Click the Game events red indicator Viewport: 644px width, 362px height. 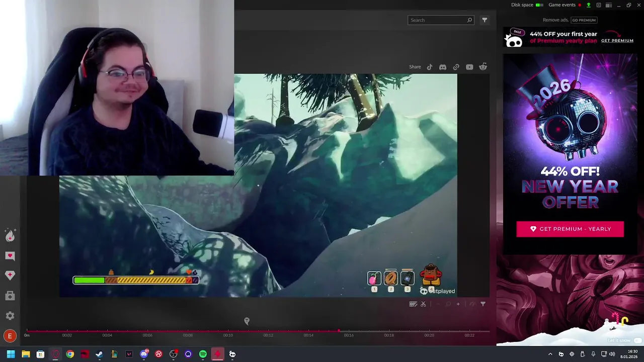pyautogui.click(x=580, y=5)
